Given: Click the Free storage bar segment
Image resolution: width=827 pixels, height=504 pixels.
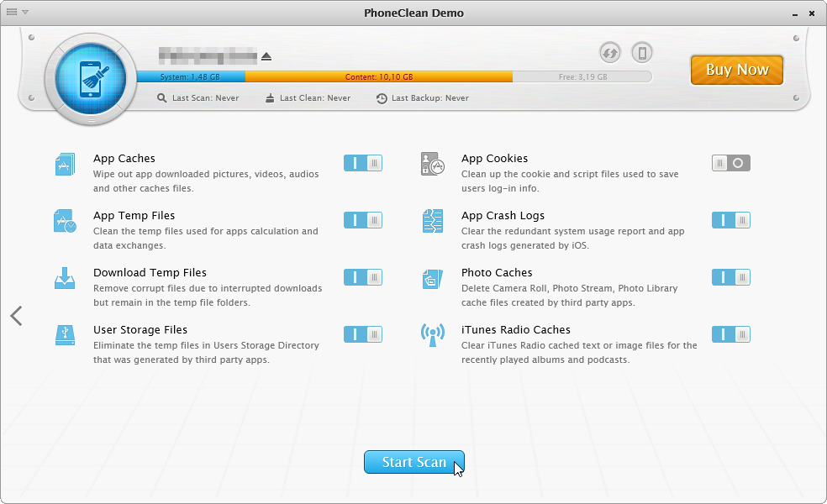Looking at the screenshot, I should click(582, 77).
